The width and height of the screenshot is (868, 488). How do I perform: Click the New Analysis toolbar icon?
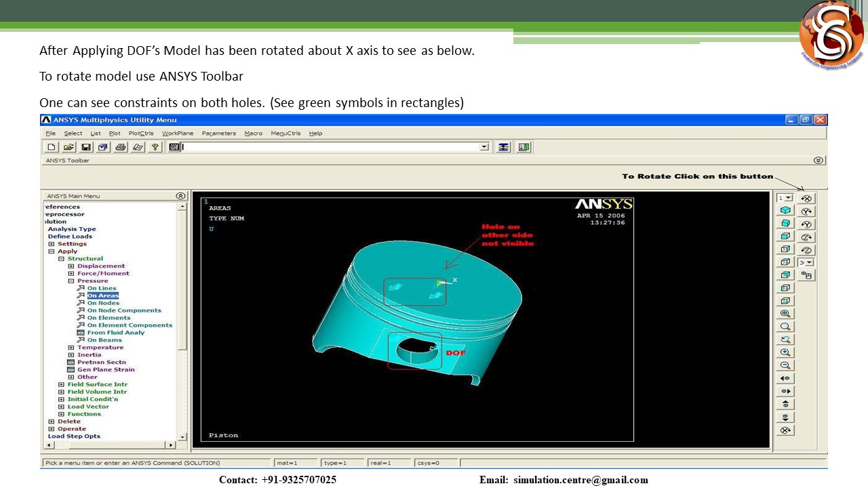point(52,147)
